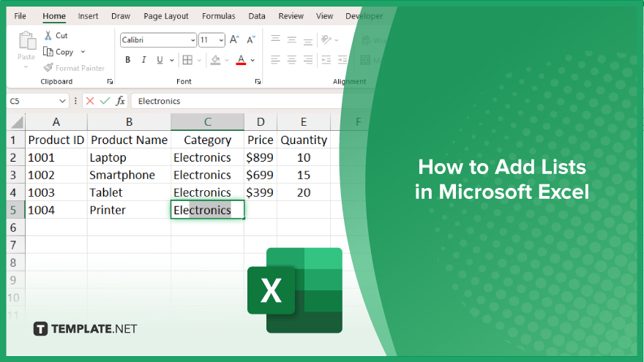Viewport: 644px width, 362px height.
Task: Toggle Bold formatting
Action: tap(128, 60)
